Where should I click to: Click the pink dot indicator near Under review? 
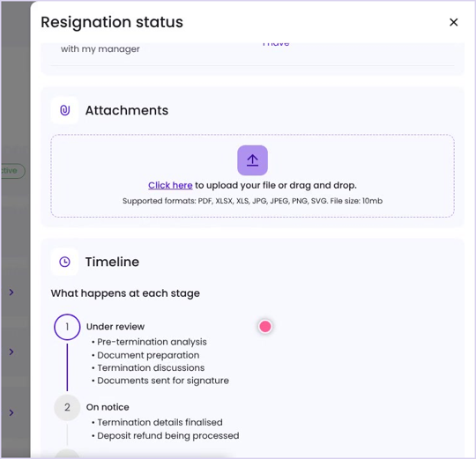pos(265,327)
